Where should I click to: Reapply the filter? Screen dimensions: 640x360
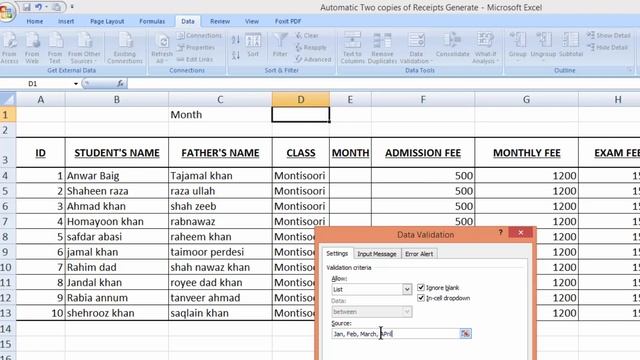(x=311, y=47)
